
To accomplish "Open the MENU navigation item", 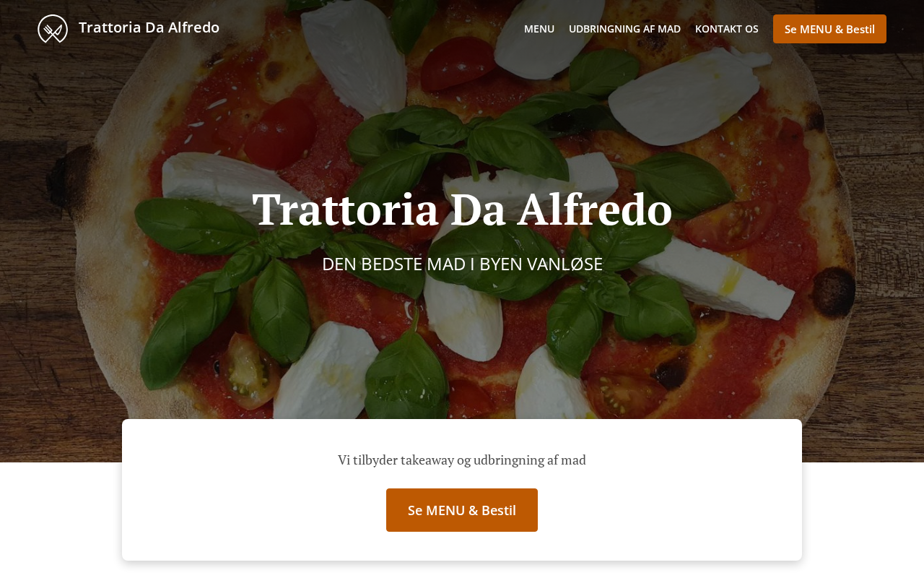I will coord(539,29).
